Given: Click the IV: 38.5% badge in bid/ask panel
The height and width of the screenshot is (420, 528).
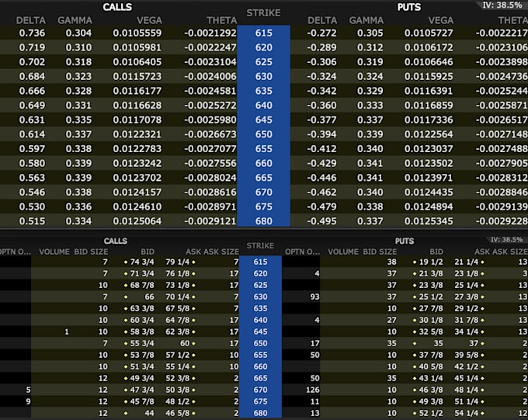Looking at the screenshot, I should tap(506, 239).
